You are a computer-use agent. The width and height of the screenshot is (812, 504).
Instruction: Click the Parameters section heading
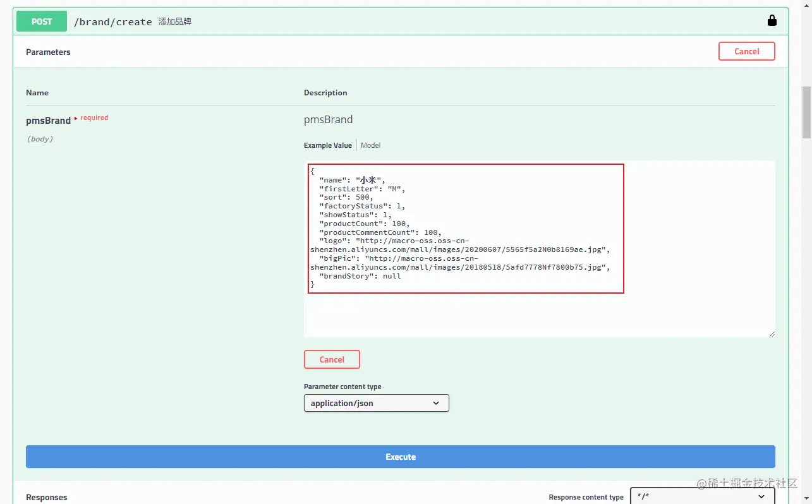[48, 52]
